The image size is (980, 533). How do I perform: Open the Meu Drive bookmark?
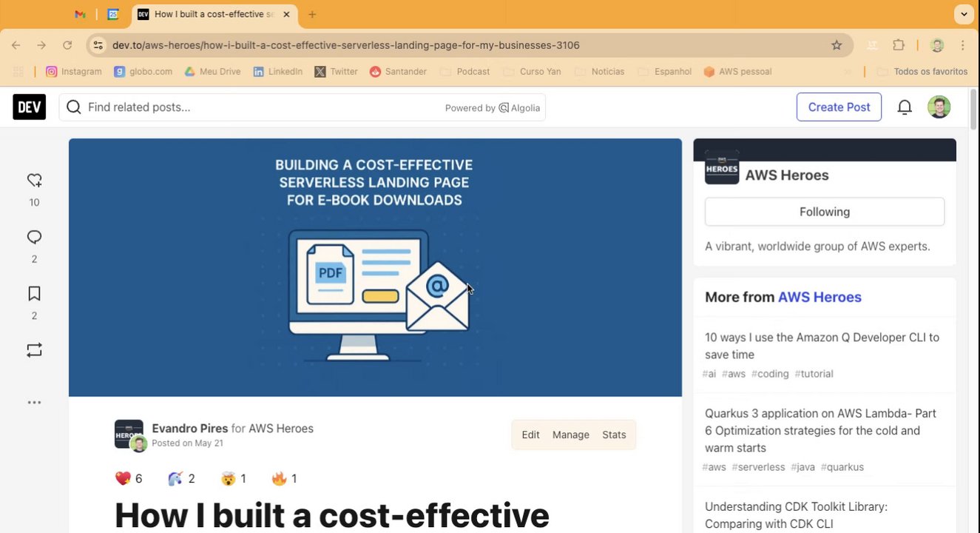[213, 72]
